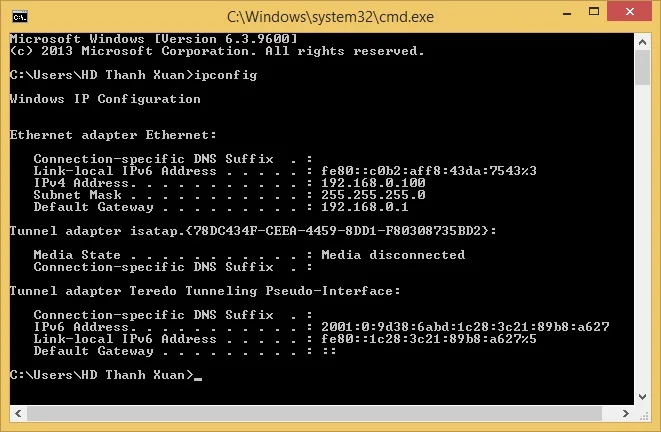Click the vertical scrollbar down arrow
The width and height of the screenshot is (661, 432).
pos(642,397)
